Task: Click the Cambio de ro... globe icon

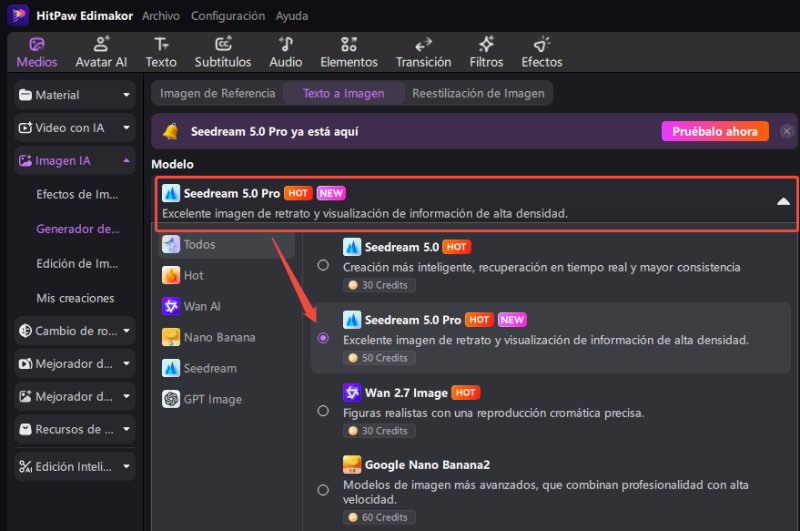Action: 25,331
